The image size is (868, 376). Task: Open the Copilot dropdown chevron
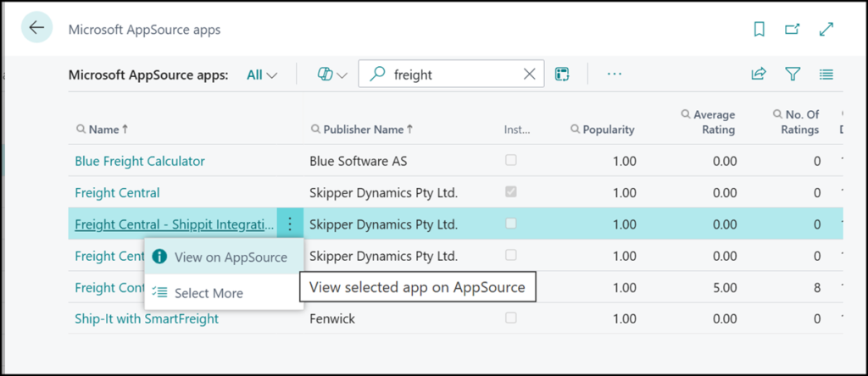tap(342, 75)
